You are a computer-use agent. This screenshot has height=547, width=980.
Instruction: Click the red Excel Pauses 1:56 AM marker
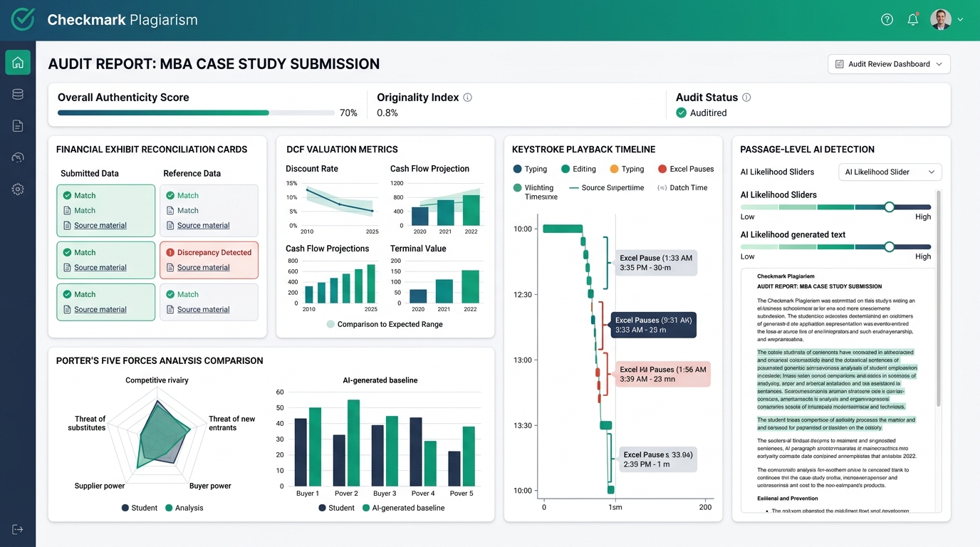[x=662, y=374]
